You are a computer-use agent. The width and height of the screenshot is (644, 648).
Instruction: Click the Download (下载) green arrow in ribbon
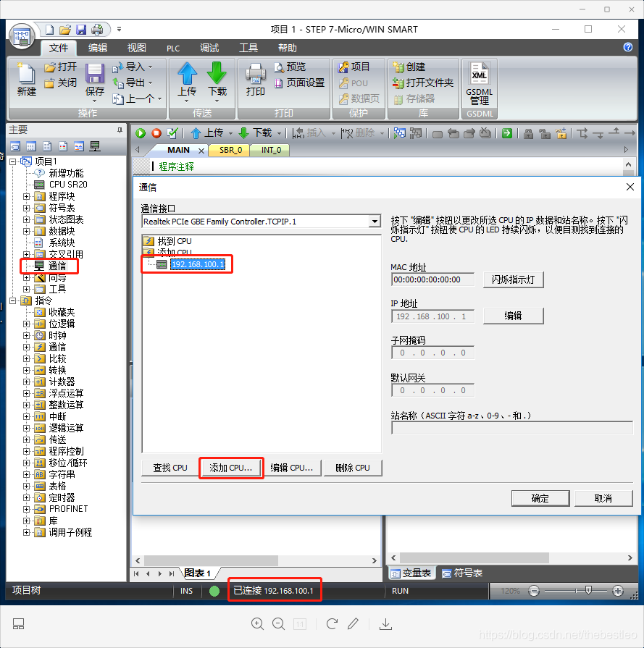[217, 73]
